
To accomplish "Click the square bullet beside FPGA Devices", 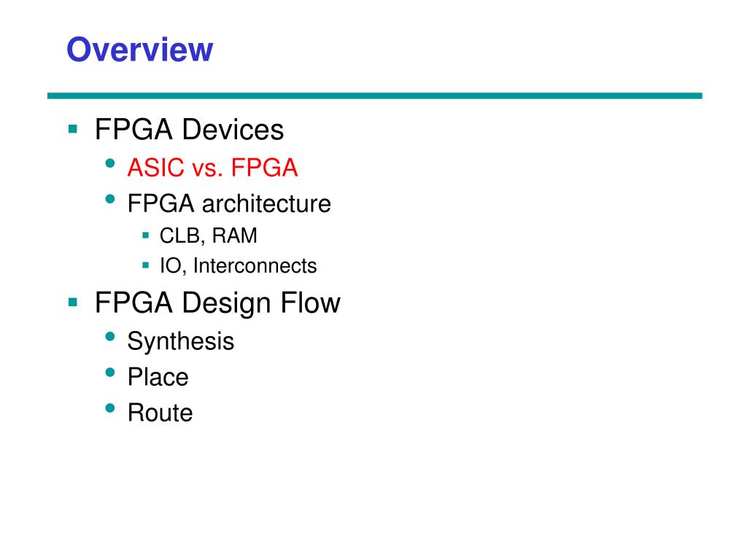I will point(72,130).
